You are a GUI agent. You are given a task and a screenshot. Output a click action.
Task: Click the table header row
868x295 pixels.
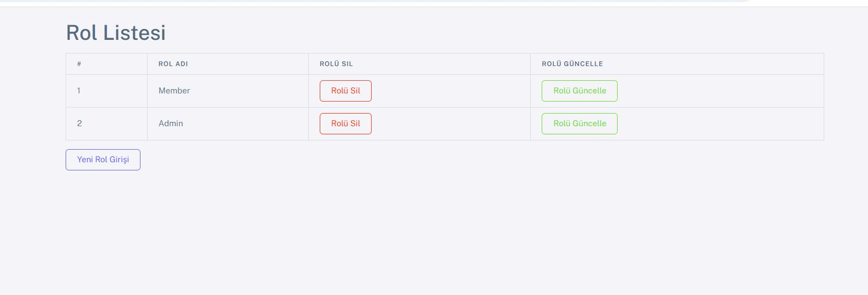tap(444, 64)
